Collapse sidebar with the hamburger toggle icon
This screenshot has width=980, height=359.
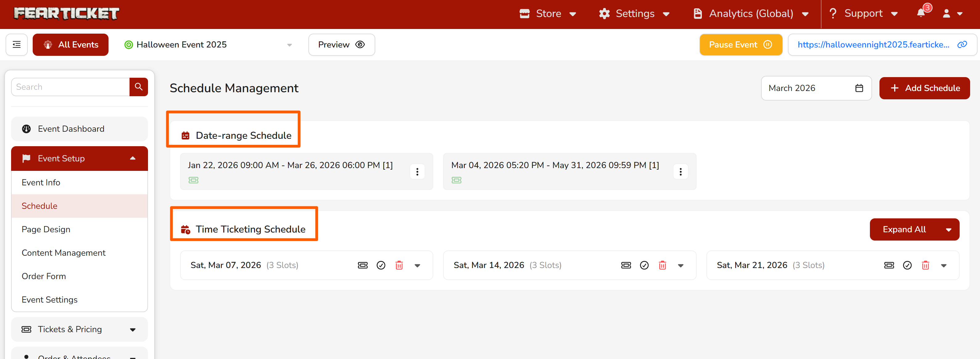[17, 45]
